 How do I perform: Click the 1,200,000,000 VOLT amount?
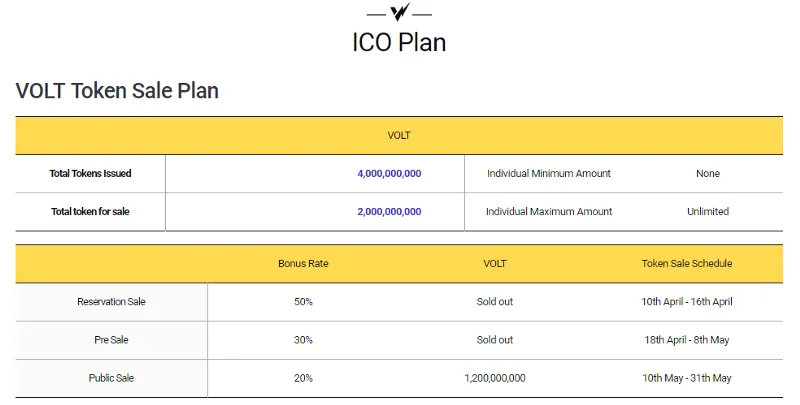click(495, 378)
